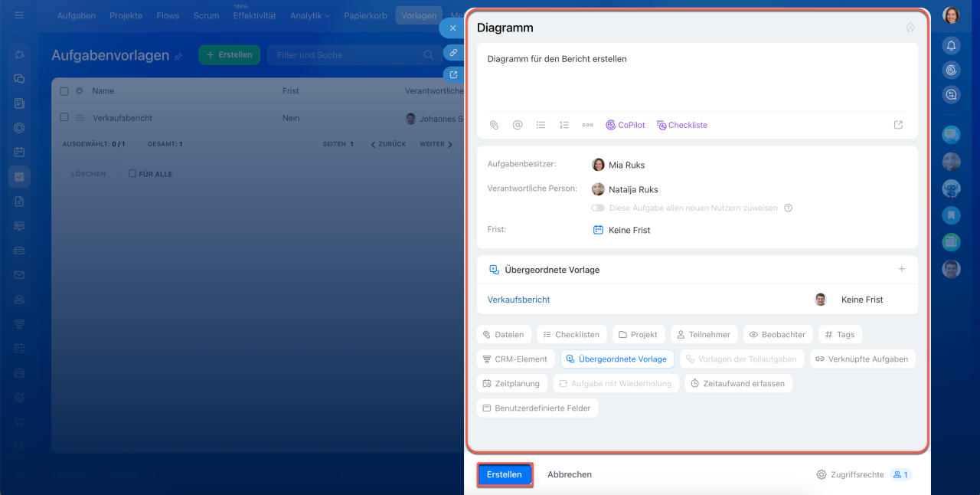Image resolution: width=980 pixels, height=495 pixels.
Task: Expand the Analytik dropdown menu
Action: click(310, 15)
